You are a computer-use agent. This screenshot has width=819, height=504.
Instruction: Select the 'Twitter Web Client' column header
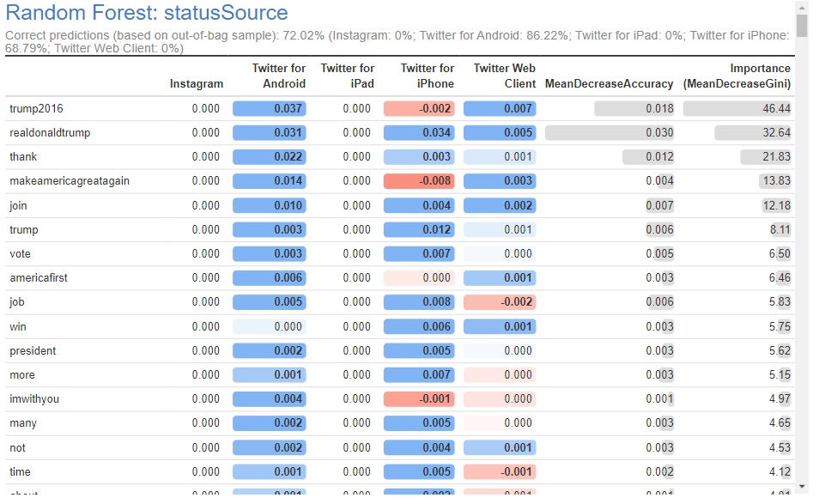click(x=504, y=76)
